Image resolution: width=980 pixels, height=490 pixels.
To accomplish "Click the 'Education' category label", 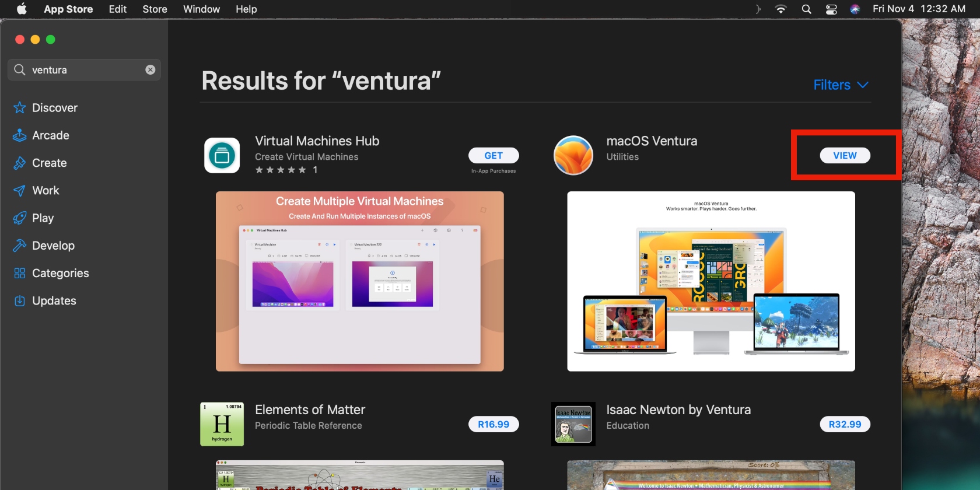I will [628, 426].
